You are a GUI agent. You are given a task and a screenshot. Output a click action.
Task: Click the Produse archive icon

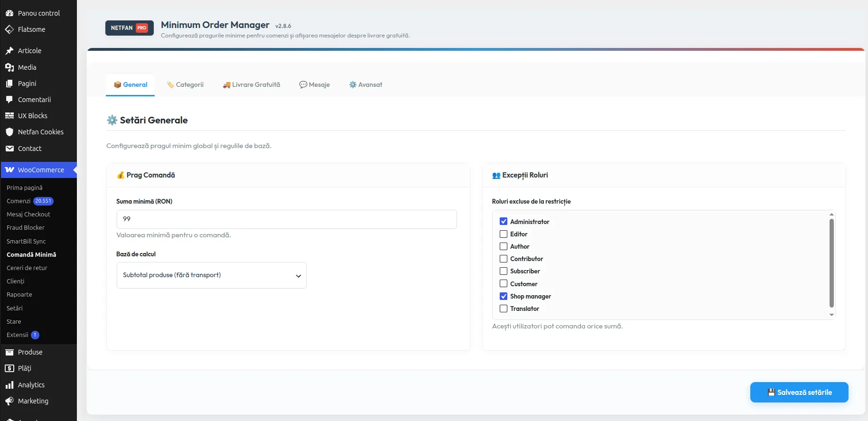tap(9, 352)
